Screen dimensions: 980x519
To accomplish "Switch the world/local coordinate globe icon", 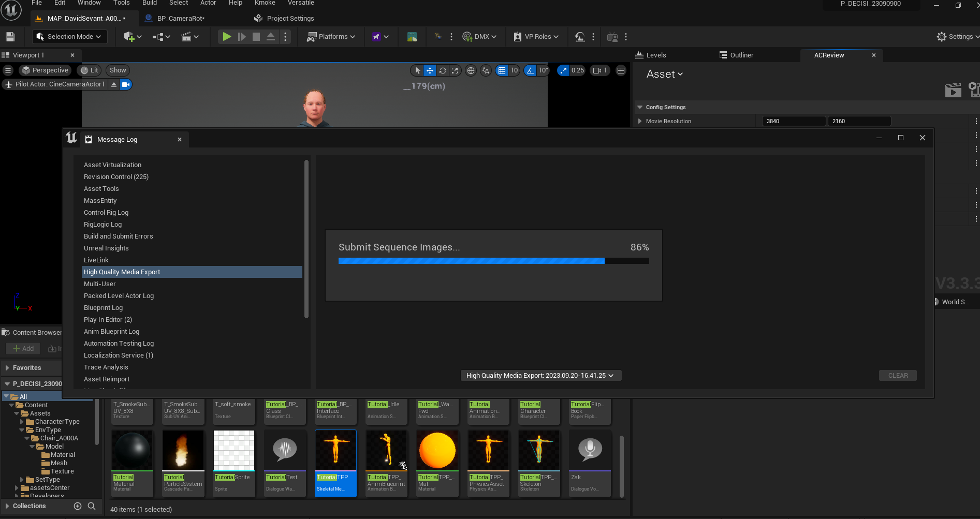I will click(x=471, y=70).
